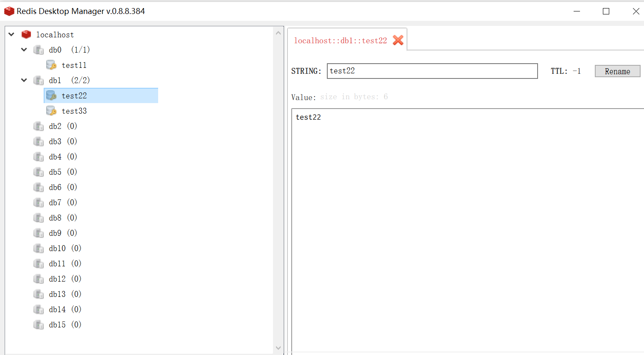Select the db13 (0) label
Screen dimensions: 644x355
click(x=65, y=294)
